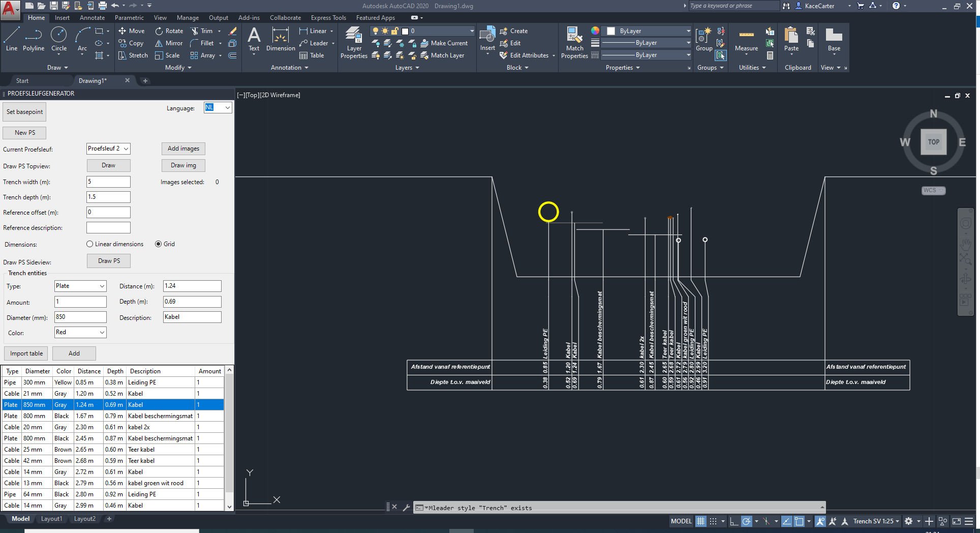Open the Annotate ribbon tab
Image resolution: width=980 pixels, height=533 pixels.
pos(92,18)
